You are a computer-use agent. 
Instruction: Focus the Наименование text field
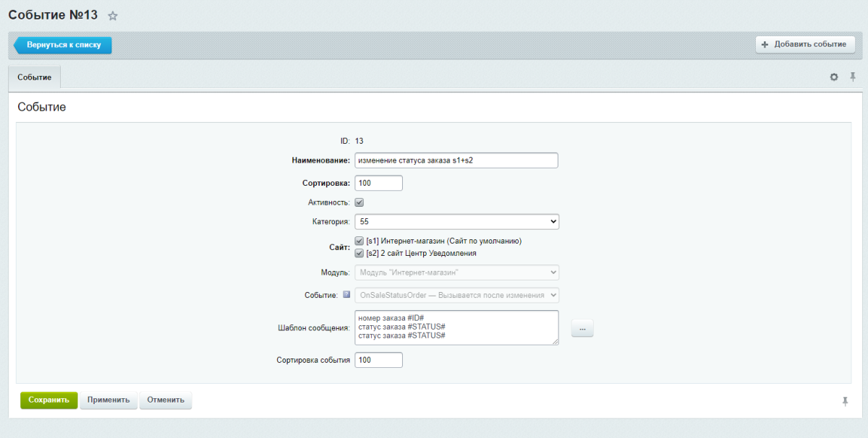point(456,160)
